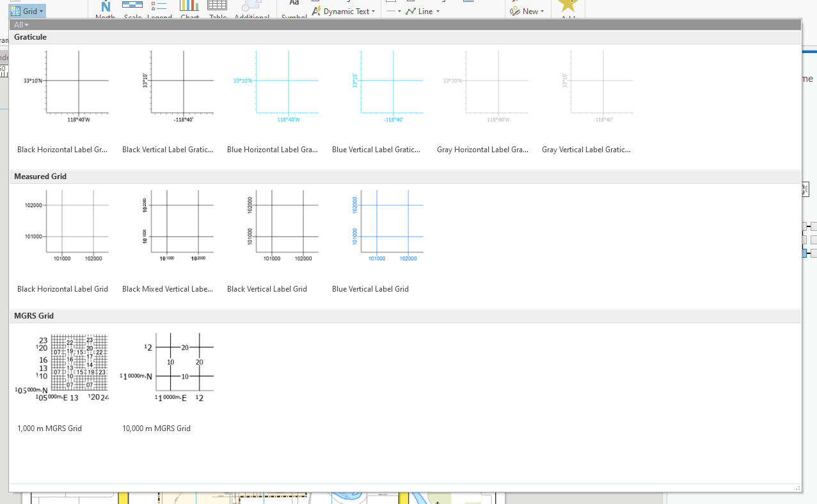The image size is (817, 504).
Task: Expand the Line dropdown arrow
Action: tap(438, 11)
